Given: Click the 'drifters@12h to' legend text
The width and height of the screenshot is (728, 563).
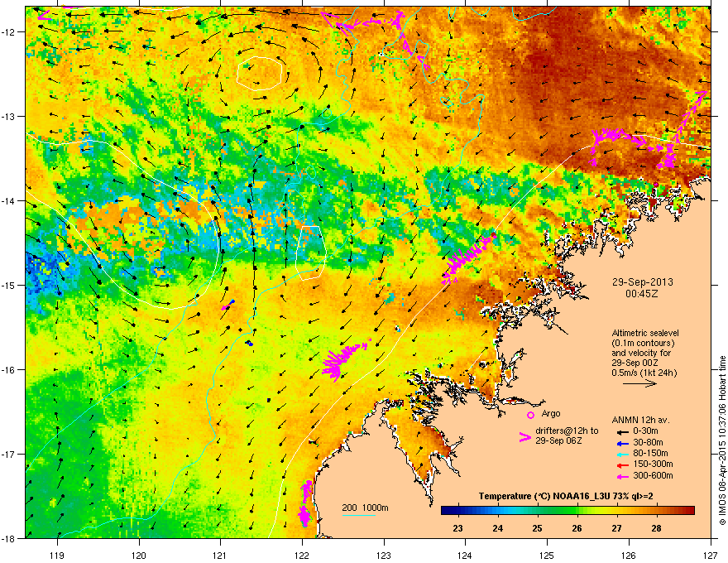Looking at the screenshot, I should click(567, 431).
